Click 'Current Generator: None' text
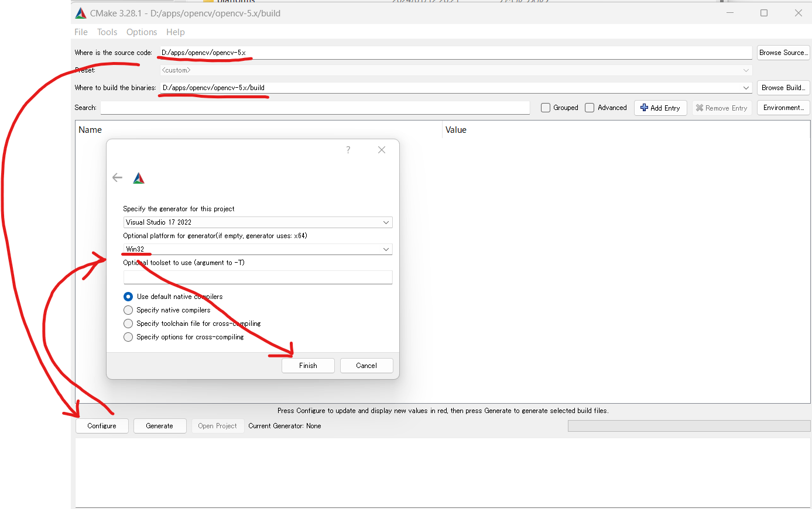The height and width of the screenshot is (509, 812). (x=285, y=426)
